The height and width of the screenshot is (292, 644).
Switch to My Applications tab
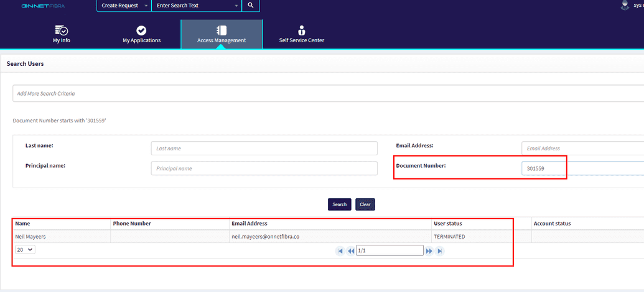[x=141, y=35]
